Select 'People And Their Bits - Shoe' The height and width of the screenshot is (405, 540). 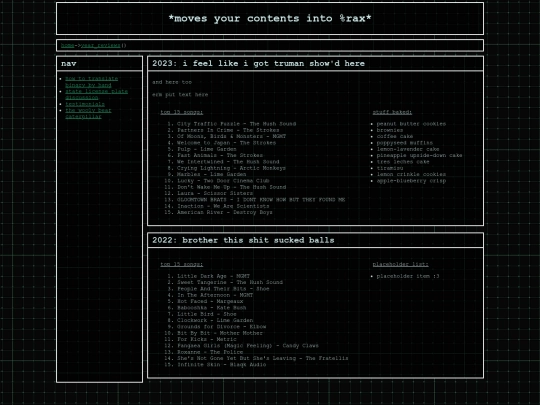223,289
